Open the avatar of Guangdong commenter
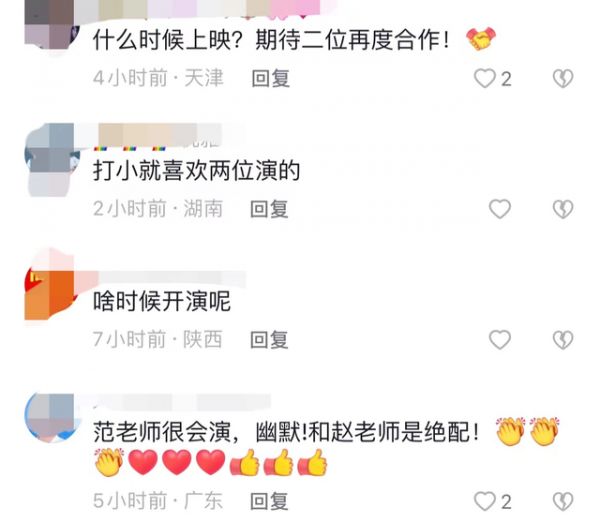 [x=52, y=417]
